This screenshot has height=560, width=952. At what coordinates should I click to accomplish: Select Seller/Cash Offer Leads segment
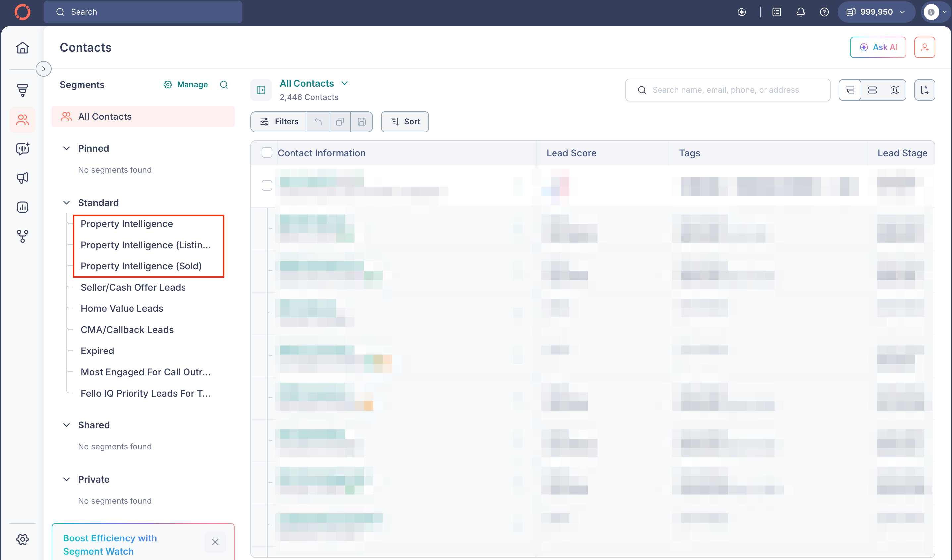pos(133,287)
